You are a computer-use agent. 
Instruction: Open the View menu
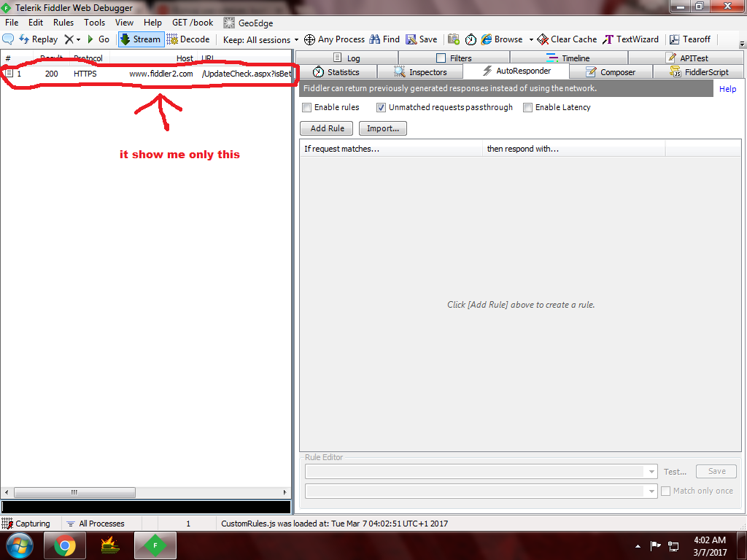[x=124, y=23]
